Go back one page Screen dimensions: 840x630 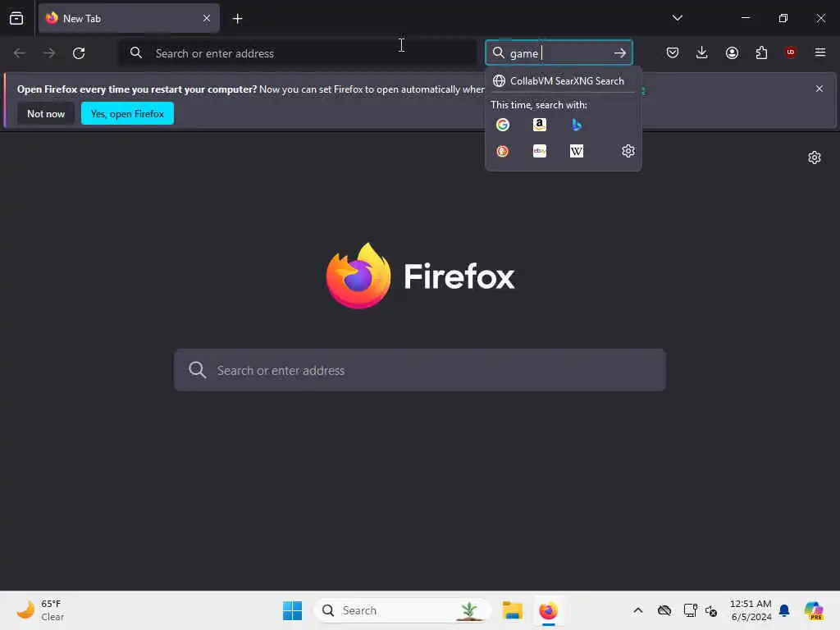(x=20, y=53)
